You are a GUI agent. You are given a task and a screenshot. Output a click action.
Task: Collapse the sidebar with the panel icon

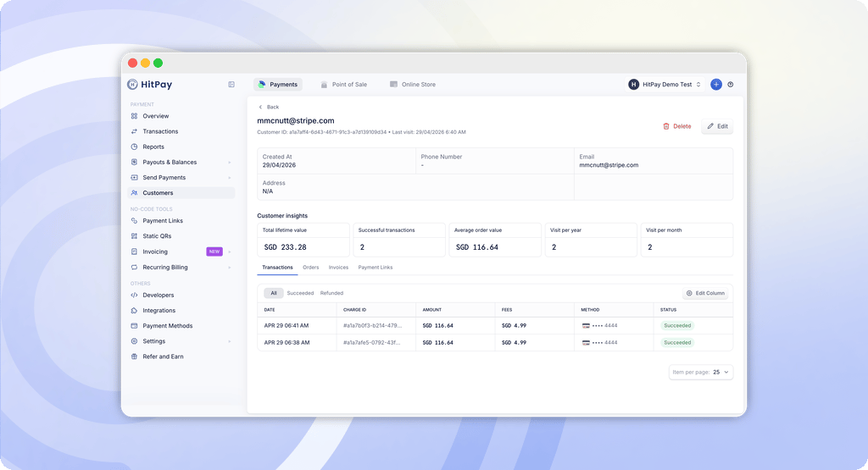coord(231,85)
